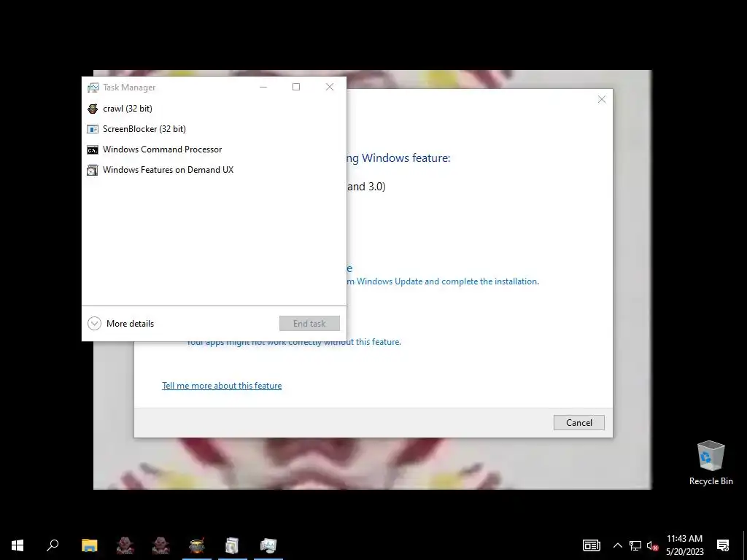This screenshot has height=560, width=747.
Task: Open taskbar Search magnifier
Action: 53,545
